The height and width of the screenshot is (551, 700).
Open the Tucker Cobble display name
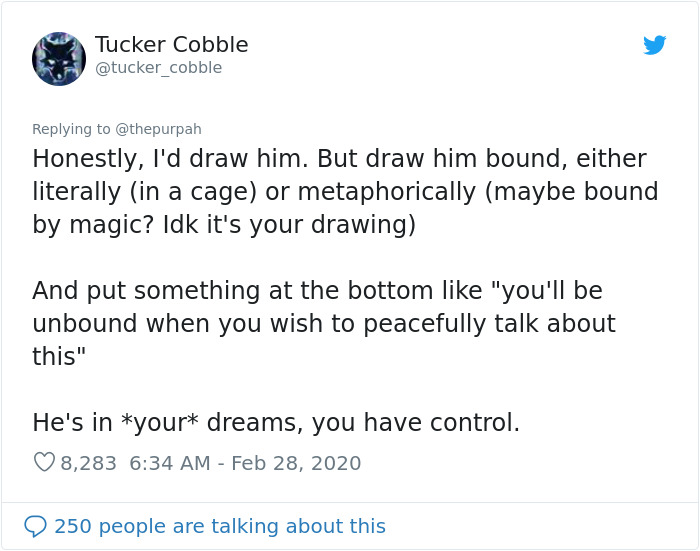click(171, 45)
